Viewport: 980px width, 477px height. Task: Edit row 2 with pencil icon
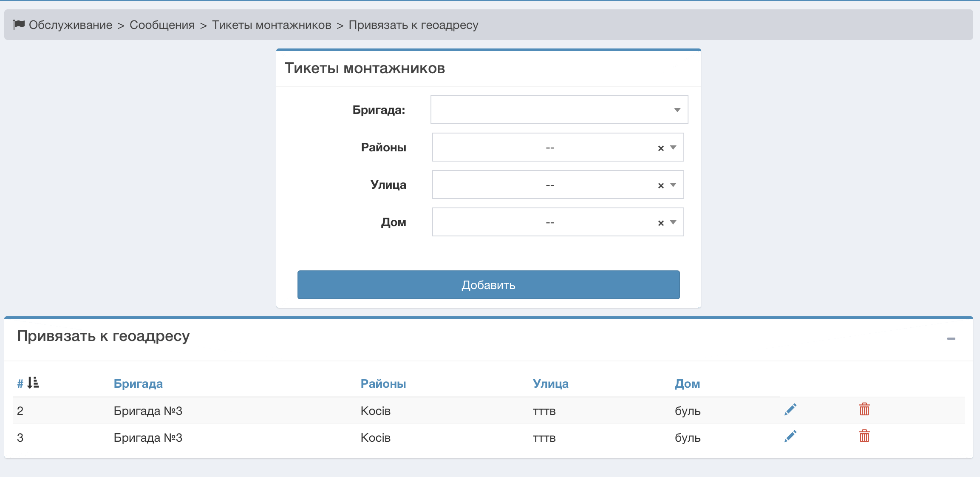pos(790,410)
